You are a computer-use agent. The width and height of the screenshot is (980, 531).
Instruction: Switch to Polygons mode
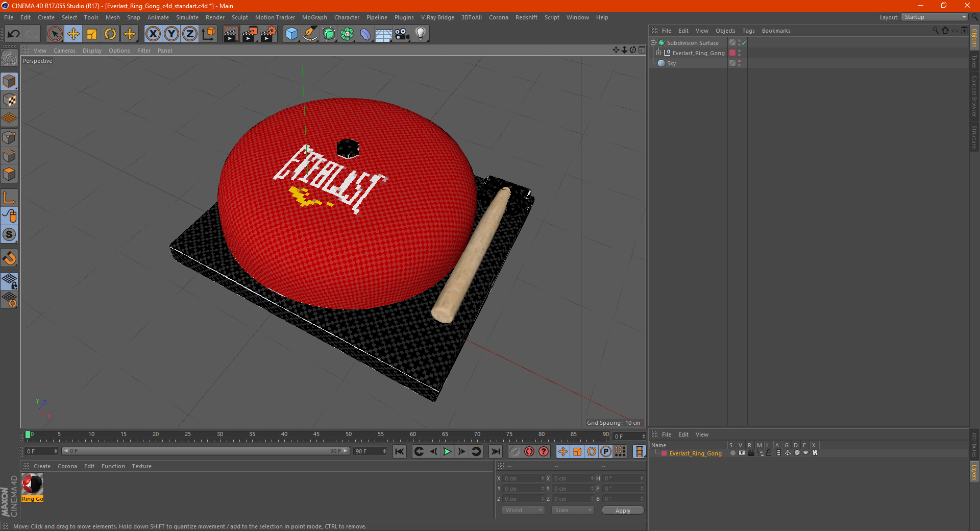(x=9, y=174)
